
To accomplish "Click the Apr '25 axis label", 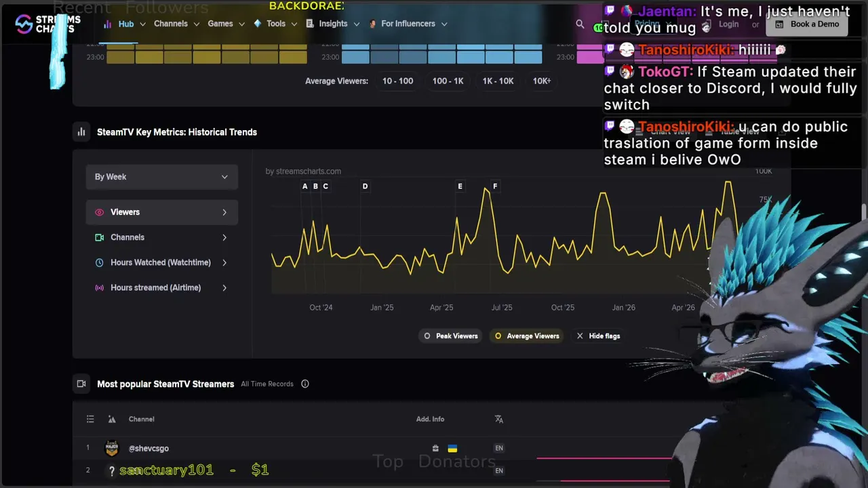I will (441, 308).
